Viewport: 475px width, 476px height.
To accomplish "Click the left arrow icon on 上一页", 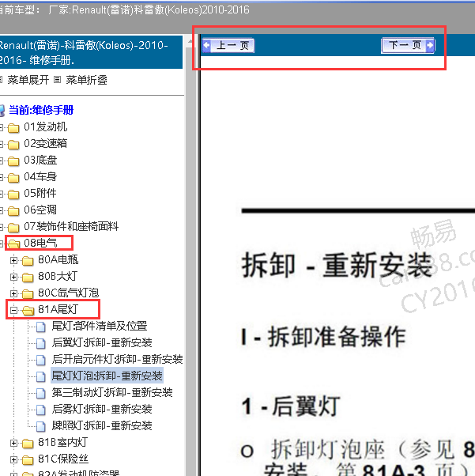I will tap(207, 46).
